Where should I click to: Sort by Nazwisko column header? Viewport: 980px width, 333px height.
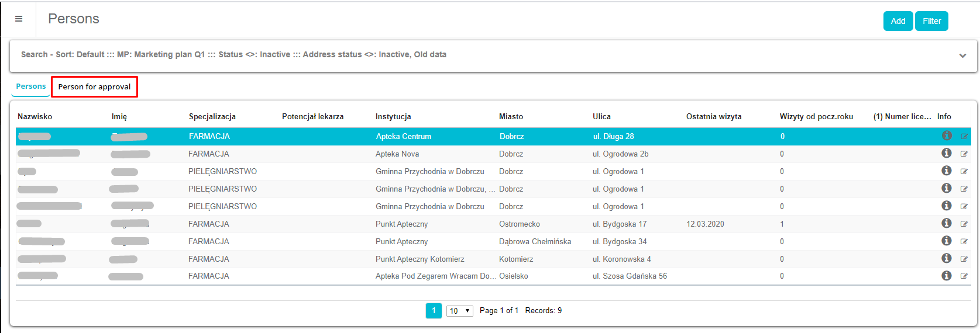click(x=35, y=116)
